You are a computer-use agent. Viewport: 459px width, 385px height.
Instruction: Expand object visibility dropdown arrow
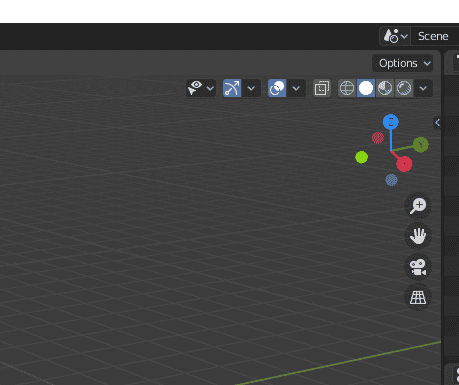point(210,88)
